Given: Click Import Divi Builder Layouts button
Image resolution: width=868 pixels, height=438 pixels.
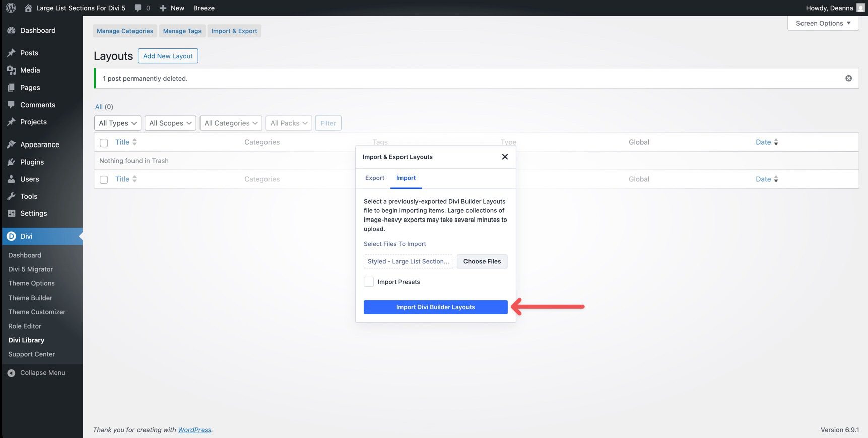Looking at the screenshot, I should coord(436,307).
